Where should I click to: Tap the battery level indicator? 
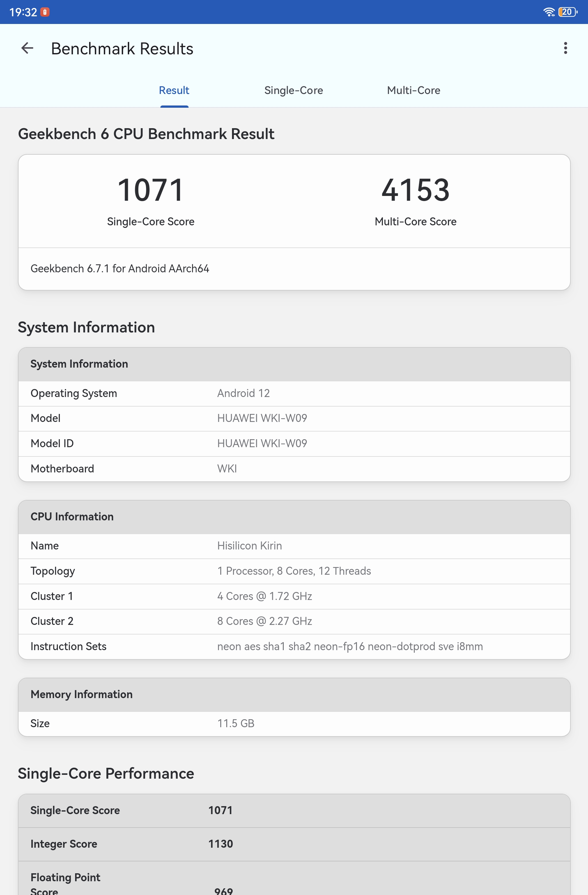coord(568,12)
